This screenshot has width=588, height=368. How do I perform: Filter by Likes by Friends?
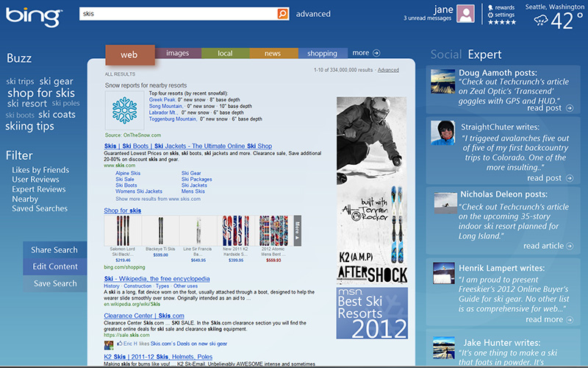40,170
